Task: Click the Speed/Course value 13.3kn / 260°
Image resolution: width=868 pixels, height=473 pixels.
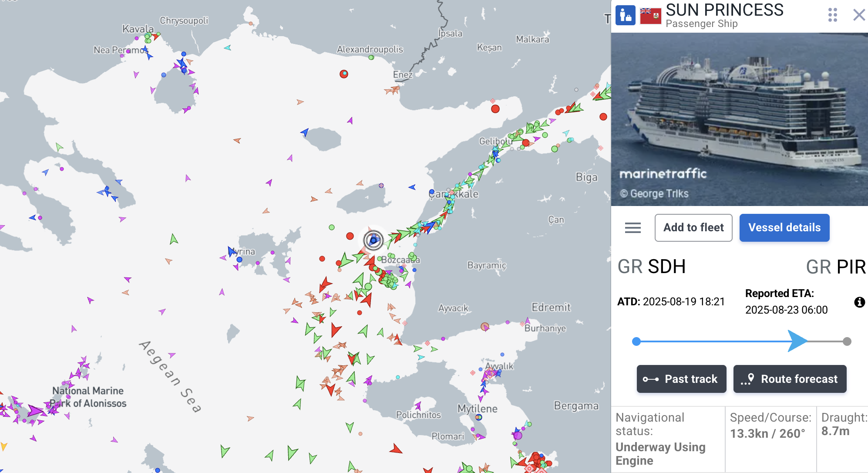Action: coord(767,433)
